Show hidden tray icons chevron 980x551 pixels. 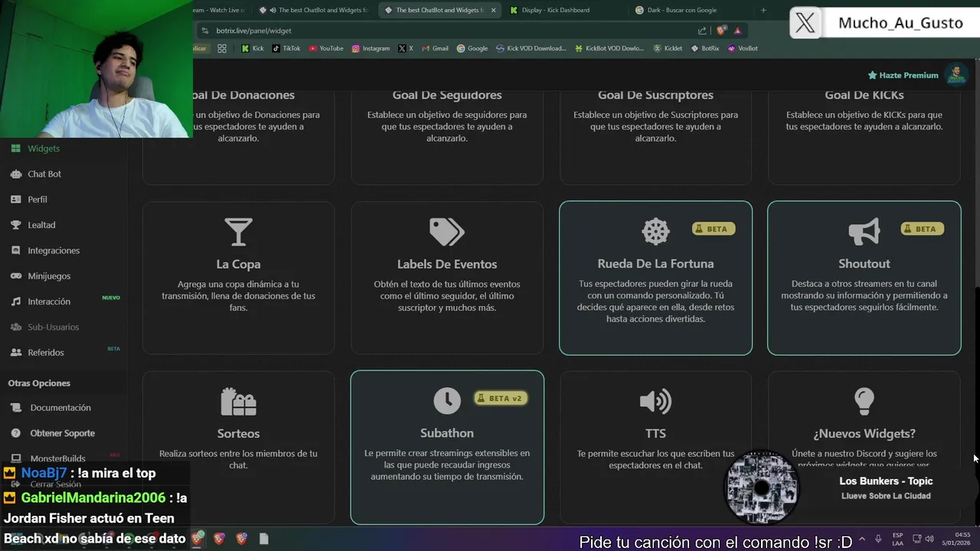(862, 539)
